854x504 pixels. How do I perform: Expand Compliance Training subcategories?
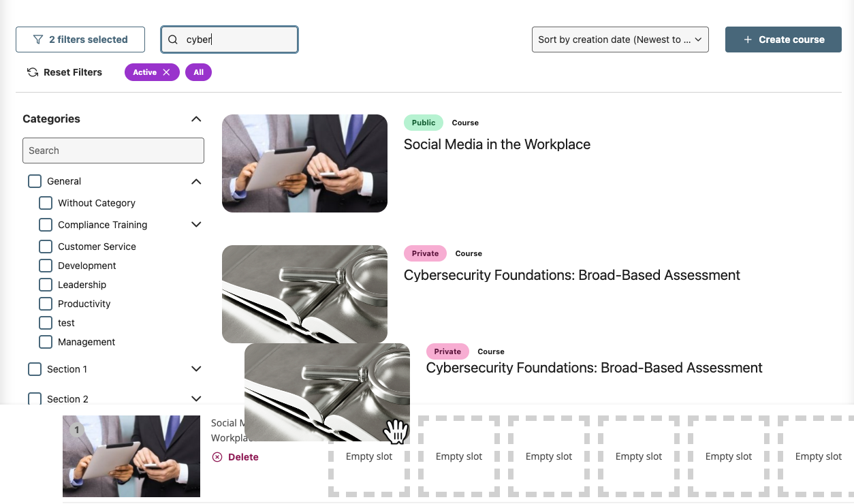(196, 225)
